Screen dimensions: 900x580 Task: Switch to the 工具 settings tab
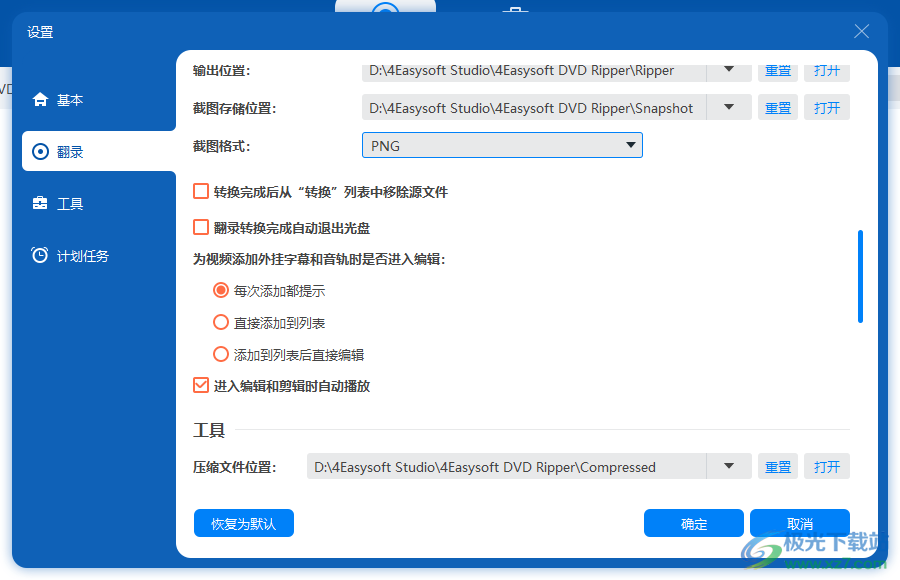pos(99,204)
